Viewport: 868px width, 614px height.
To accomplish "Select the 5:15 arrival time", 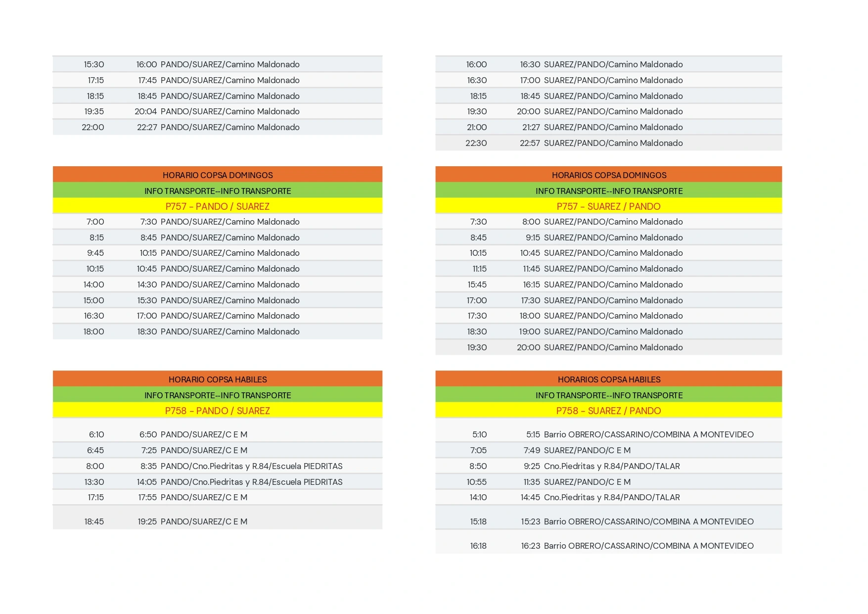I will 533,434.
